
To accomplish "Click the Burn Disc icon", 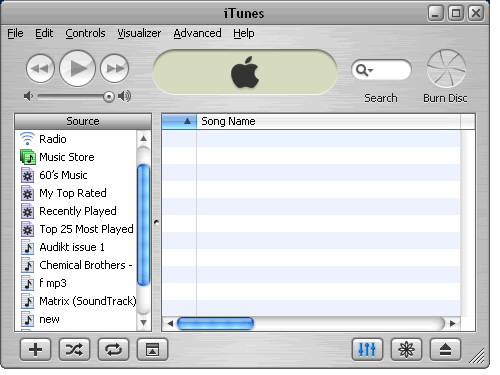I will tap(446, 68).
